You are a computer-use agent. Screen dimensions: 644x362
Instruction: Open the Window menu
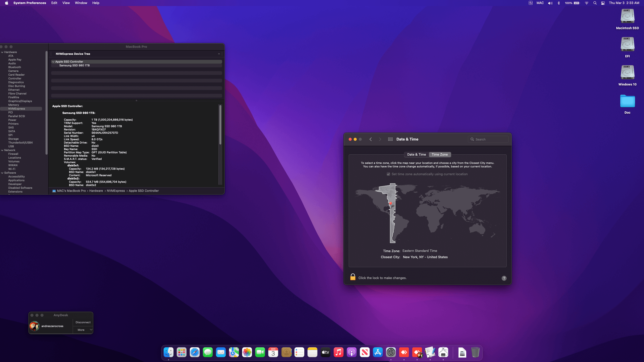click(x=81, y=3)
